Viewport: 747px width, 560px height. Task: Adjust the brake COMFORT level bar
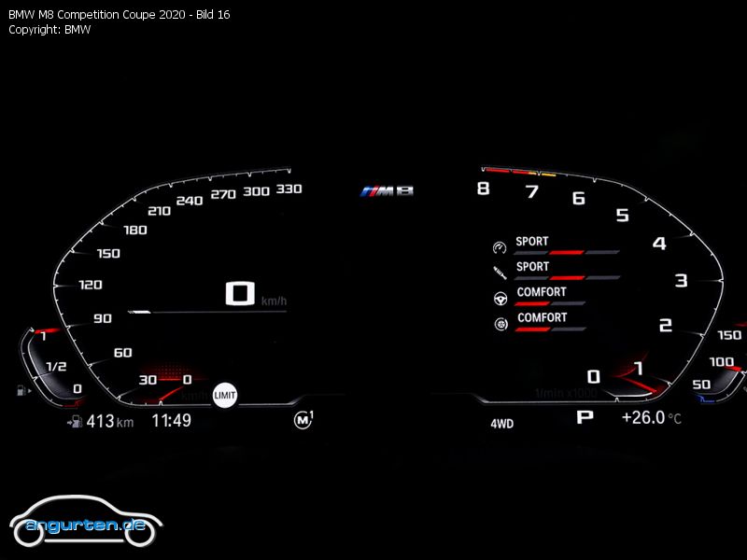(x=551, y=329)
